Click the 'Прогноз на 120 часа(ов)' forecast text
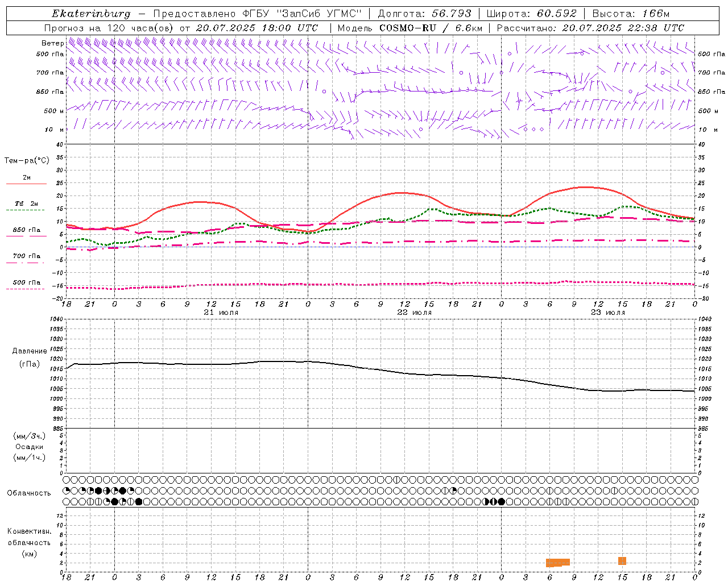This screenshot has width=728, height=582. (109, 28)
